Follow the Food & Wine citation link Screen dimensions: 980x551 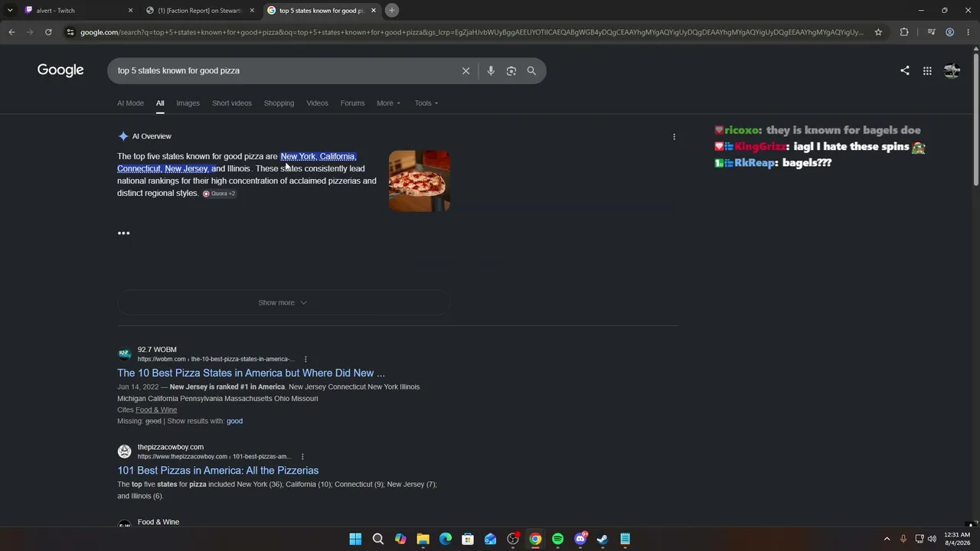(x=156, y=409)
